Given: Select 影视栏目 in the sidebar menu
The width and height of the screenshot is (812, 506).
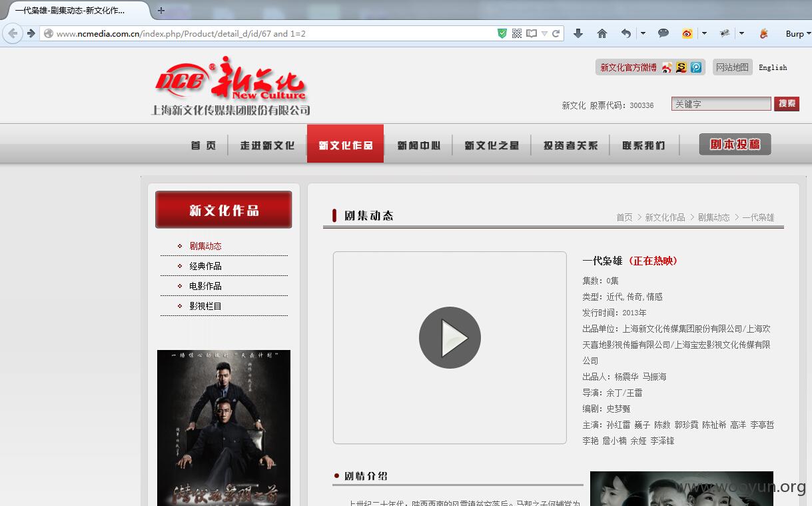Looking at the screenshot, I should (205, 306).
